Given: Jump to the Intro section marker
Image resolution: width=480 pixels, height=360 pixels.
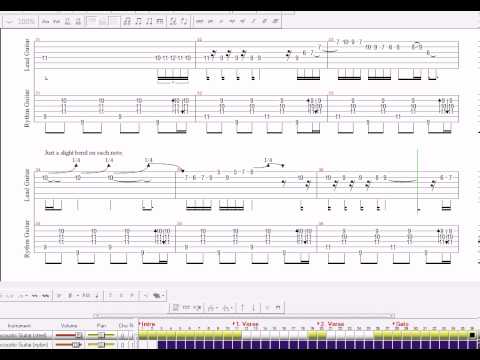Looking at the screenshot, I should pos(147,324).
